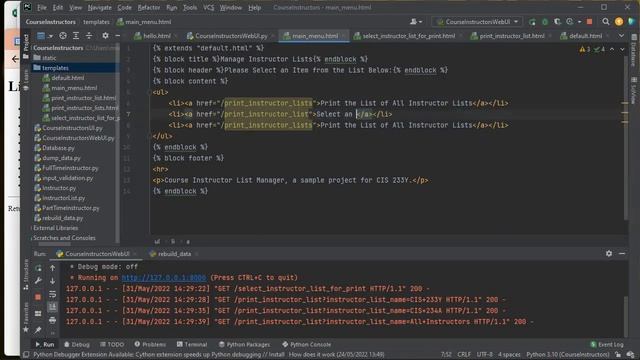This screenshot has height=360, width=640.
Task: Toggle the Learn tool window side tab
Action: [26, 80]
